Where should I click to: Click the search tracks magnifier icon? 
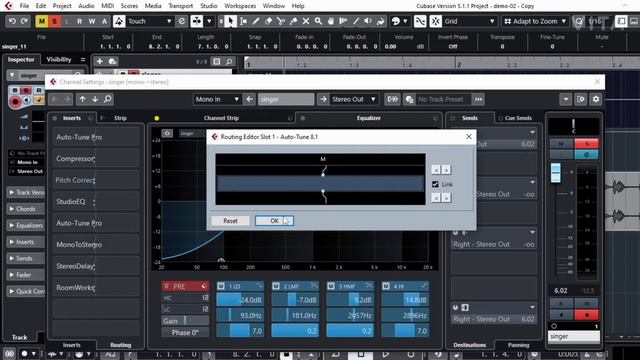[229, 62]
